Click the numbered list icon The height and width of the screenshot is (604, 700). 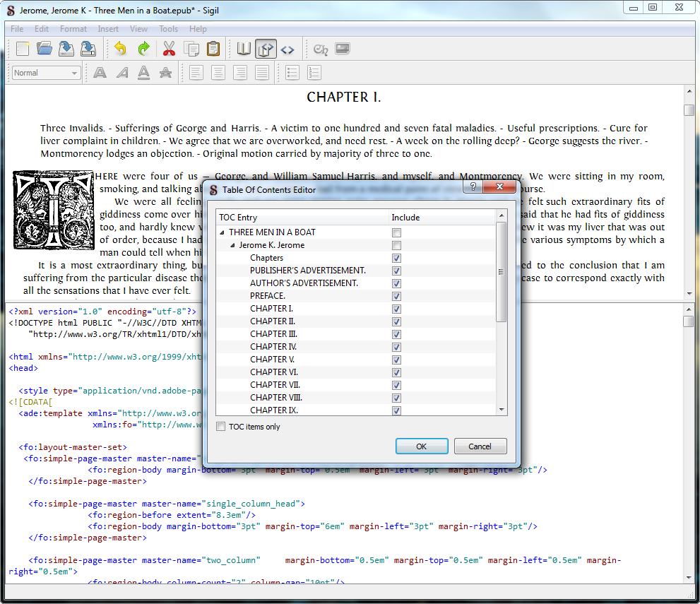click(314, 73)
